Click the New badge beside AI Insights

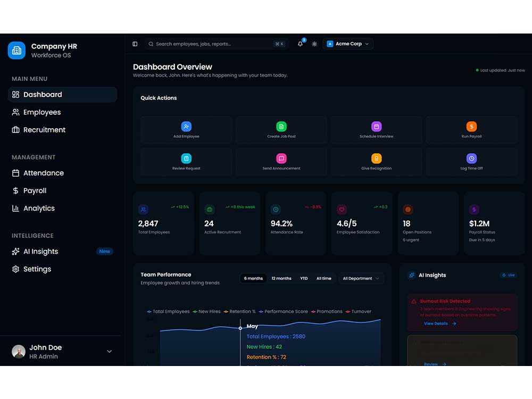104,252
